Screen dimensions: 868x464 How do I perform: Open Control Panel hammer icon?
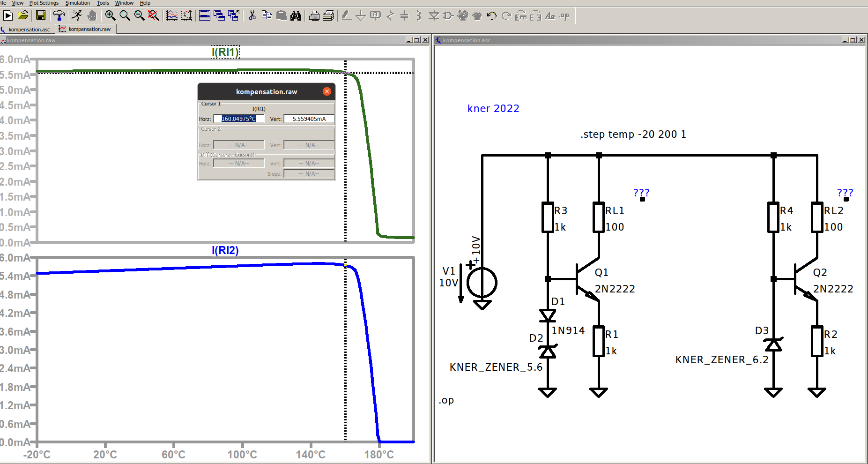[x=59, y=15]
